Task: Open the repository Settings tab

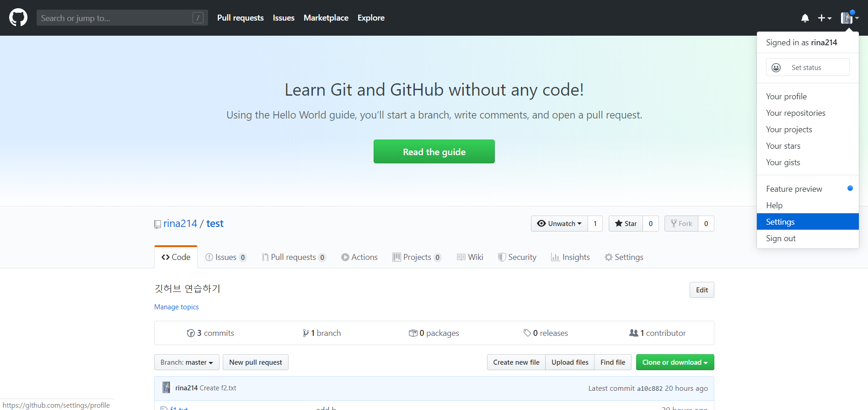Action: pyautogui.click(x=624, y=257)
